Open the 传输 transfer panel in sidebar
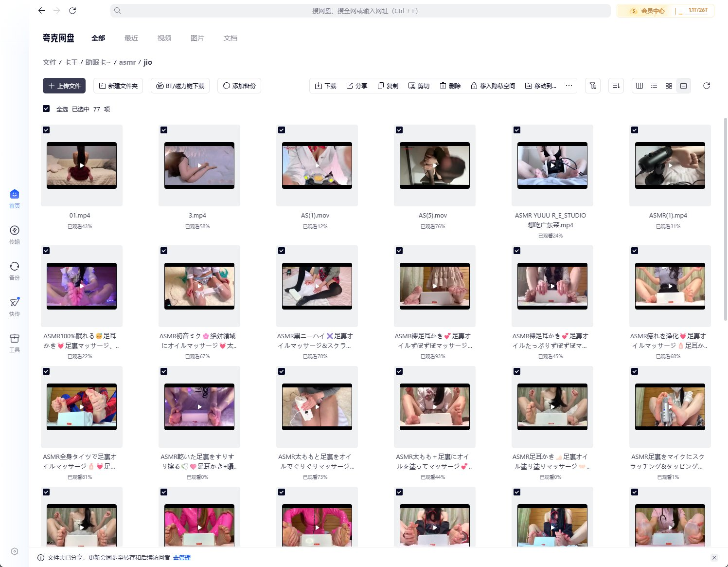728x567 pixels. pos(15,234)
